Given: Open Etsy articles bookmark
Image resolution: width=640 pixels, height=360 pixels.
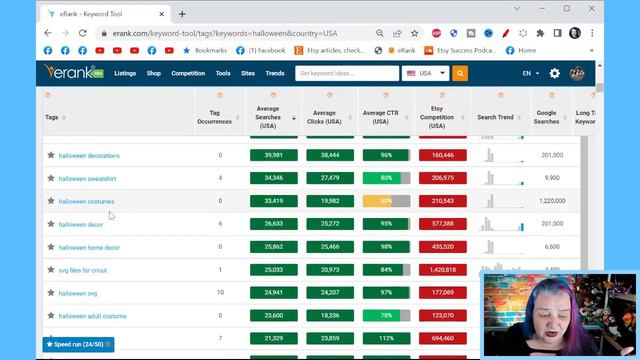Looking at the screenshot, I should pyautogui.click(x=330, y=51).
